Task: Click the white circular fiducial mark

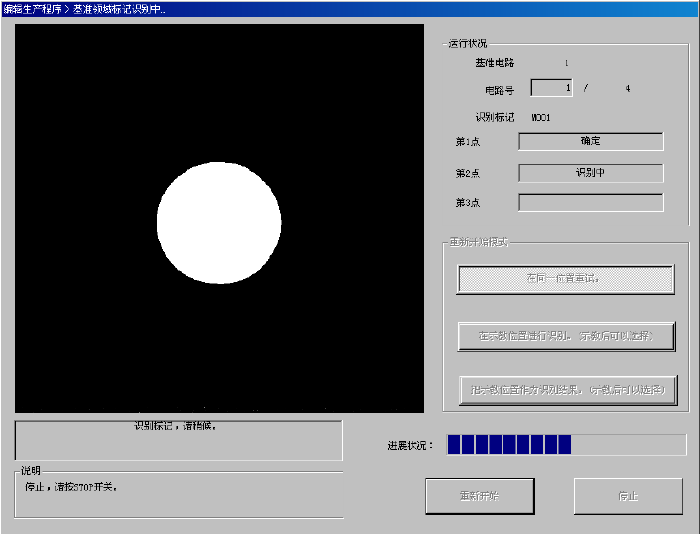Action: point(219,223)
